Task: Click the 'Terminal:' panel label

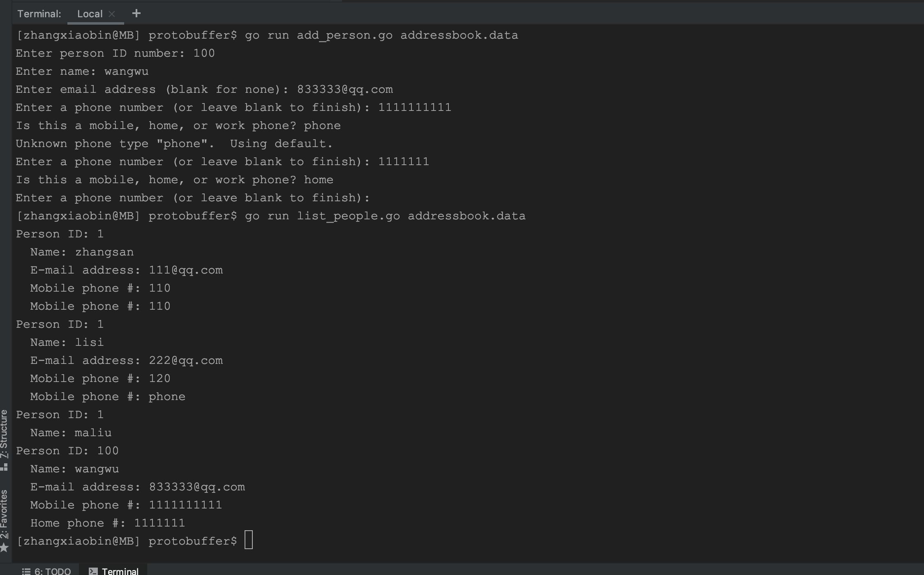Action: pyautogui.click(x=39, y=14)
